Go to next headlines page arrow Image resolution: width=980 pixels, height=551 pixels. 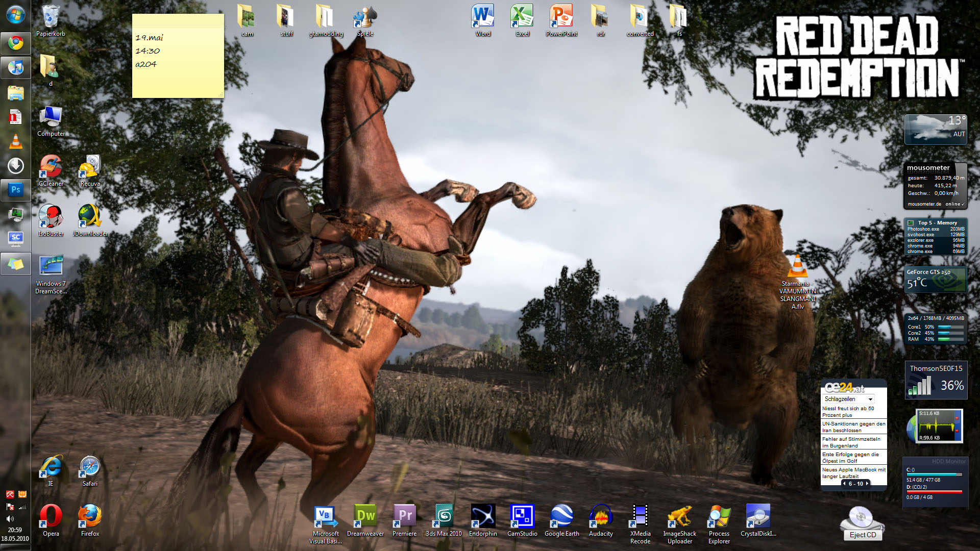(867, 484)
